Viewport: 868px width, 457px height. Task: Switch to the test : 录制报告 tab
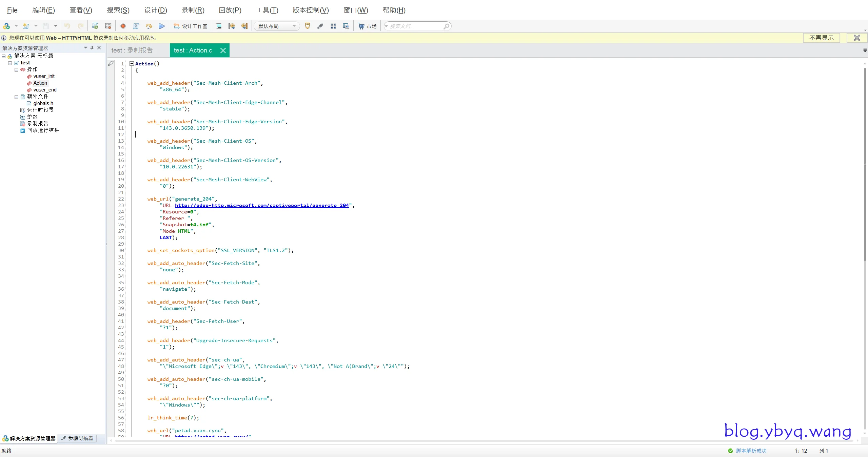click(132, 50)
